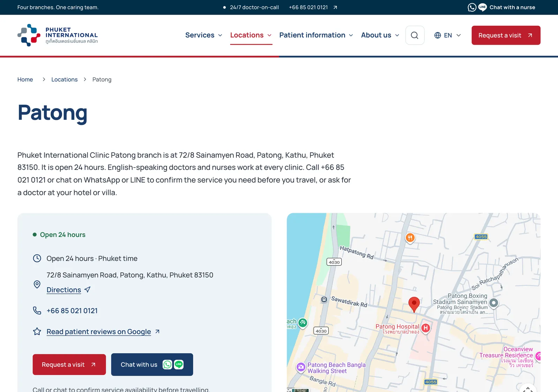558x392 pixels.
Task: Open the Directions link
Action: coord(64,290)
